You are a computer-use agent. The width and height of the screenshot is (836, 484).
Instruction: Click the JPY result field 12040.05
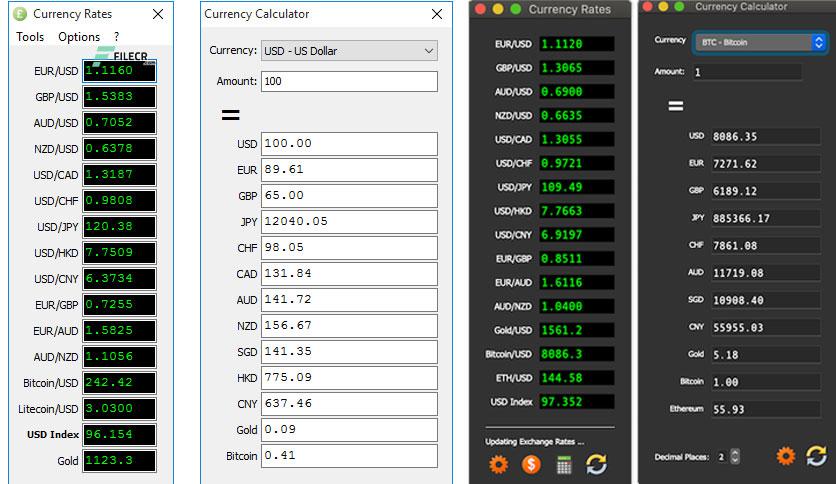tap(349, 222)
